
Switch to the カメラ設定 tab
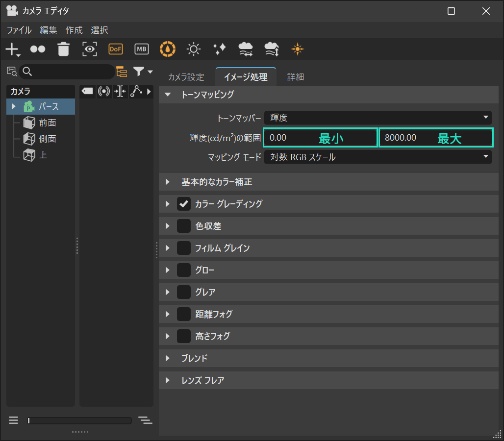tap(186, 77)
